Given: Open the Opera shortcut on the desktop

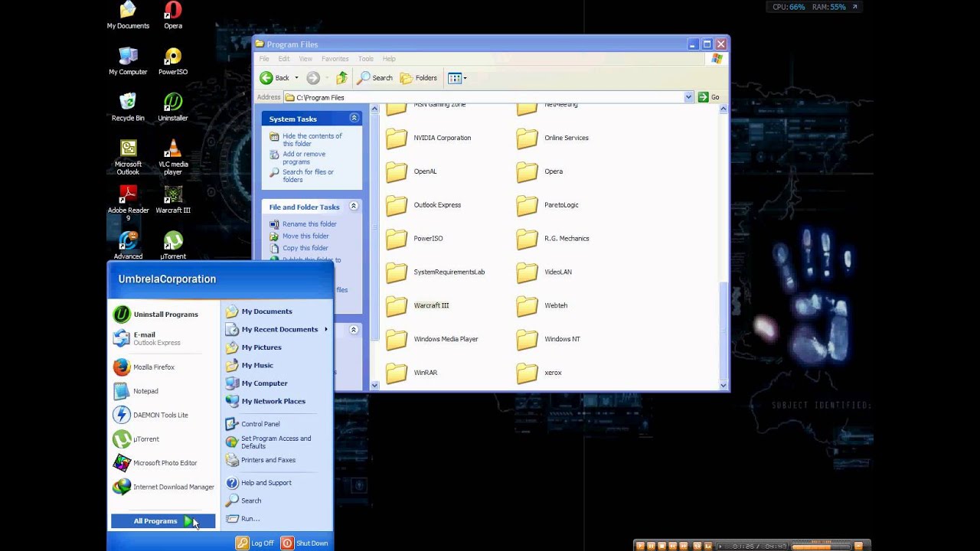Looking at the screenshot, I should coord(173,15).
